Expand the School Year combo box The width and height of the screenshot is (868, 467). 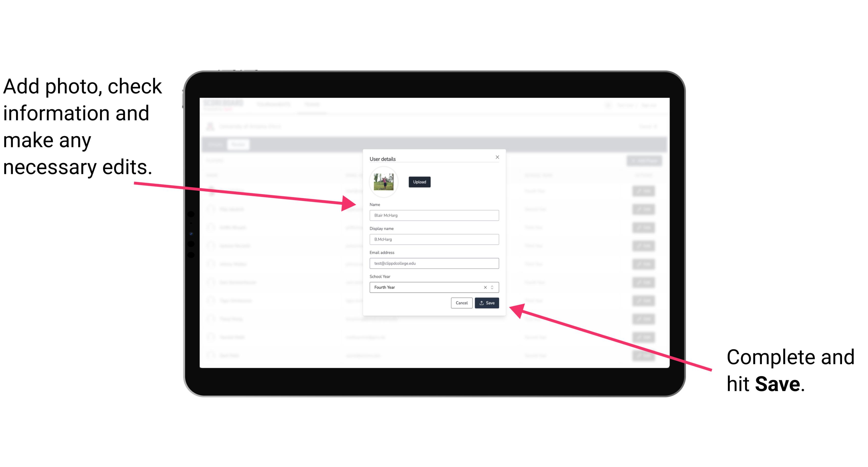click(x=493, y=287)
